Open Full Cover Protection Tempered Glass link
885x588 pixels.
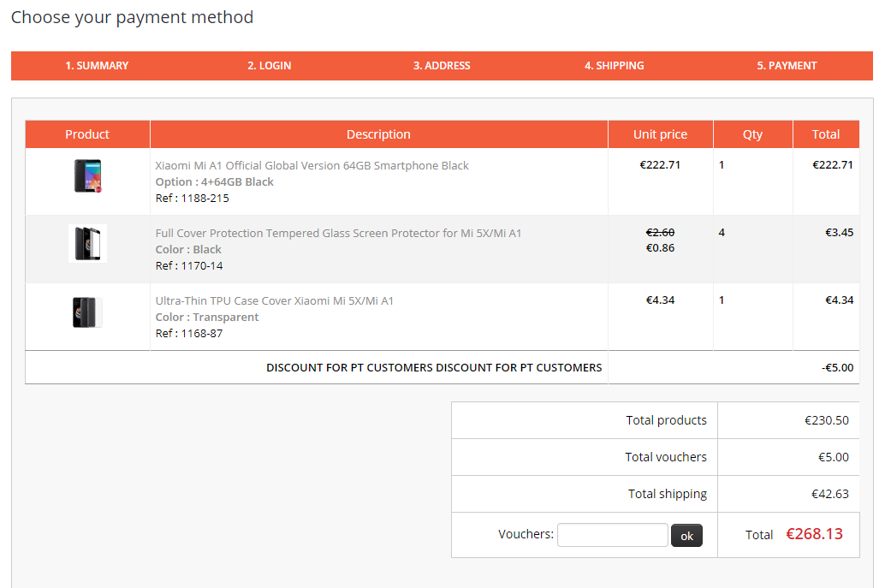[338, 234]
